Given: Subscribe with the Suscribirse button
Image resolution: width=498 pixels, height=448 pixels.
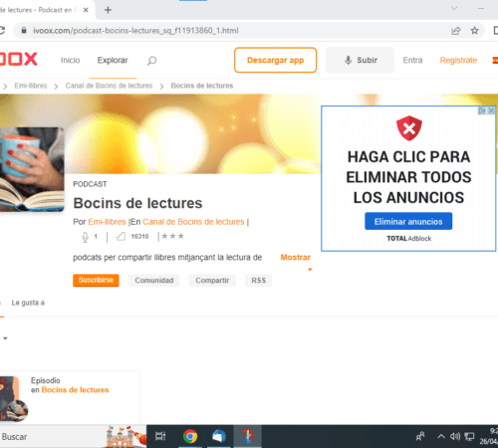Looking at the screenshot, I should (96, 280).
